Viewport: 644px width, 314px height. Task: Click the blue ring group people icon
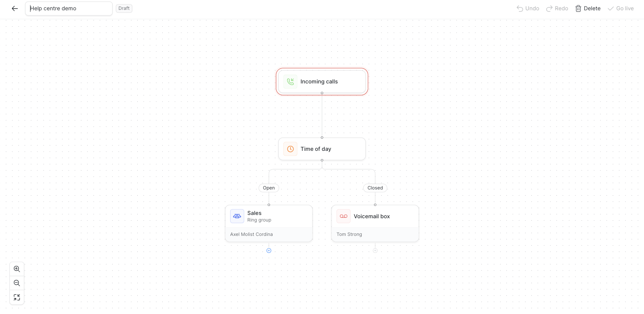pyautogui.click(x=237, y=216)
